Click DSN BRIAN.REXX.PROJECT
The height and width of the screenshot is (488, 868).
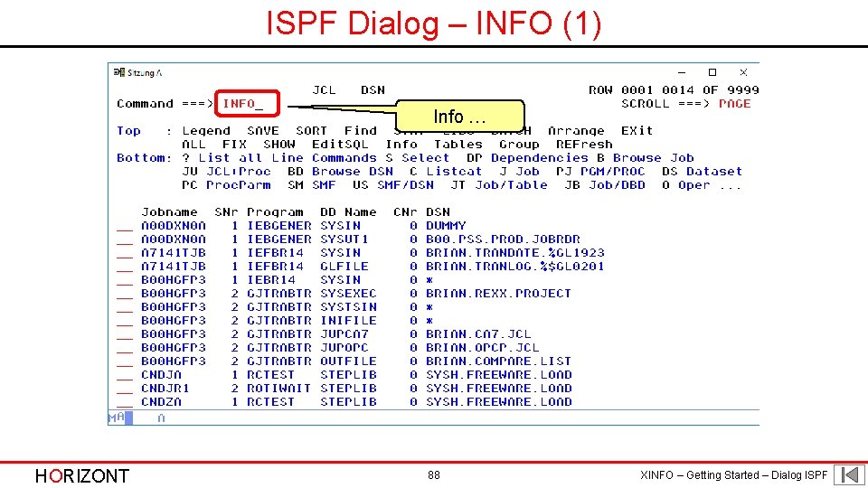coord(498,293)
